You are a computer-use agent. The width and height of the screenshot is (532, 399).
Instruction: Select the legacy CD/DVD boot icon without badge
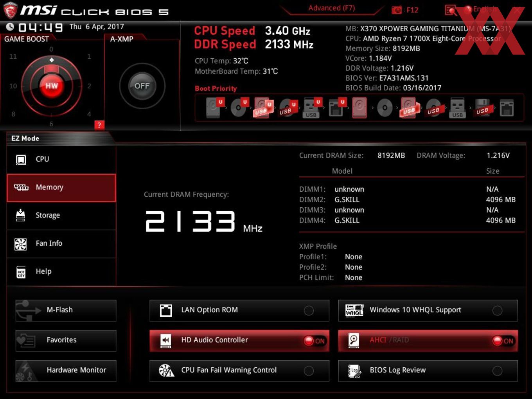tap(385, 108)
